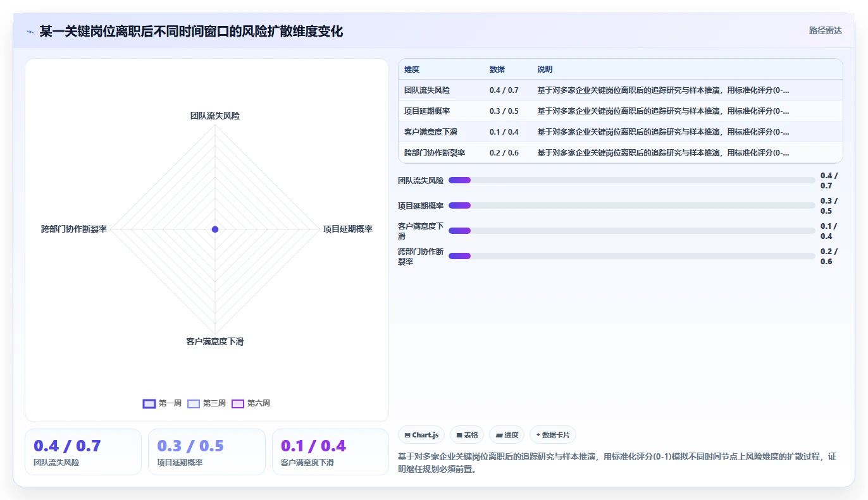The image size is (868, 500).
Task: Toggle the 第三周 legend entry
Action: click(x=206, y=403)
